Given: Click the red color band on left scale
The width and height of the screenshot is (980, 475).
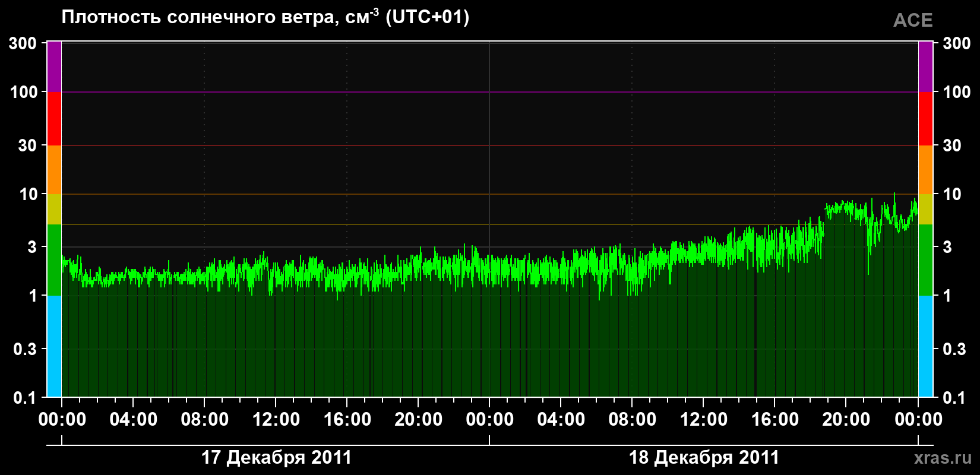Looking at the screenshot, I should tap(54, 119).
